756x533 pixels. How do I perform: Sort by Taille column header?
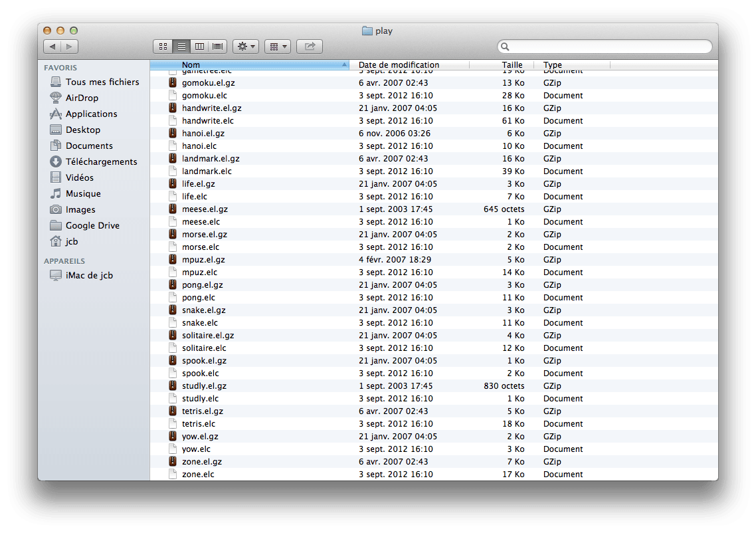(512, 64)
